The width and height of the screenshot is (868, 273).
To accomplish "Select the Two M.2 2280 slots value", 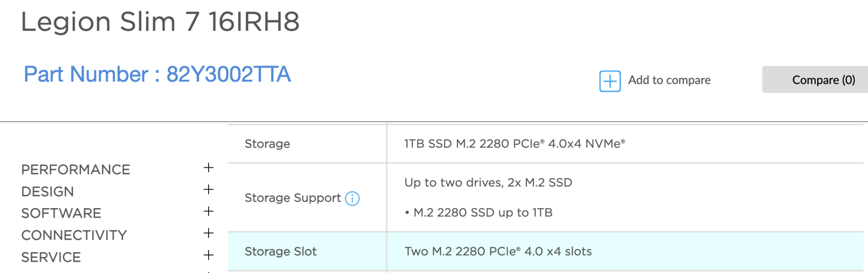I will 498,251.
